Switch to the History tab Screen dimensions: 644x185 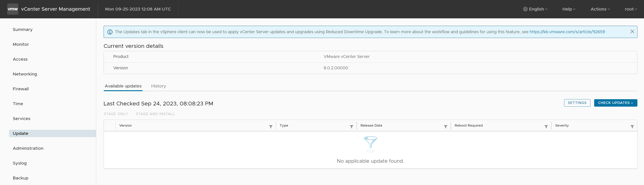click(x=158, y=86)
